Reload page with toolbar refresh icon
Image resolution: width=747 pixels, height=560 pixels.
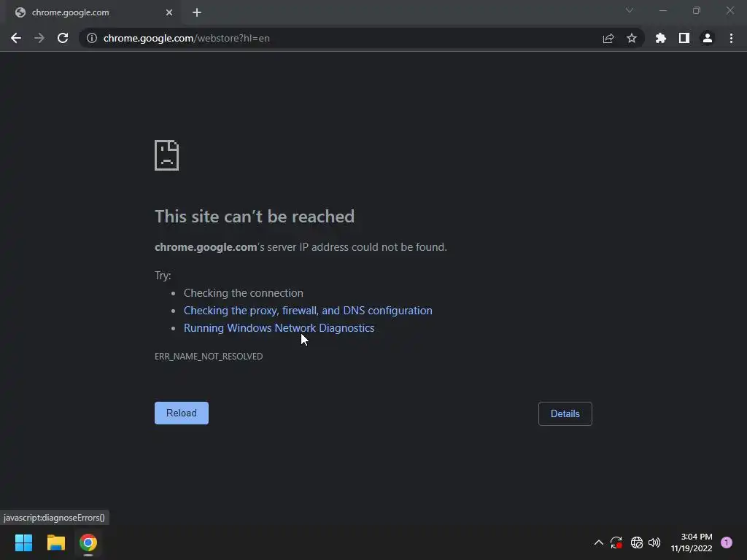63,38
